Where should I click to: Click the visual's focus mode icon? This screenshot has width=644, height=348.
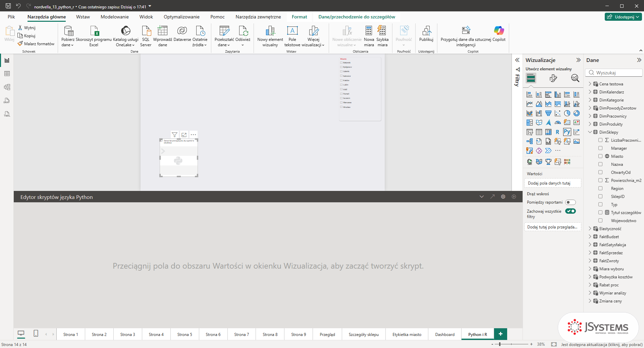[x=184, y=135]
